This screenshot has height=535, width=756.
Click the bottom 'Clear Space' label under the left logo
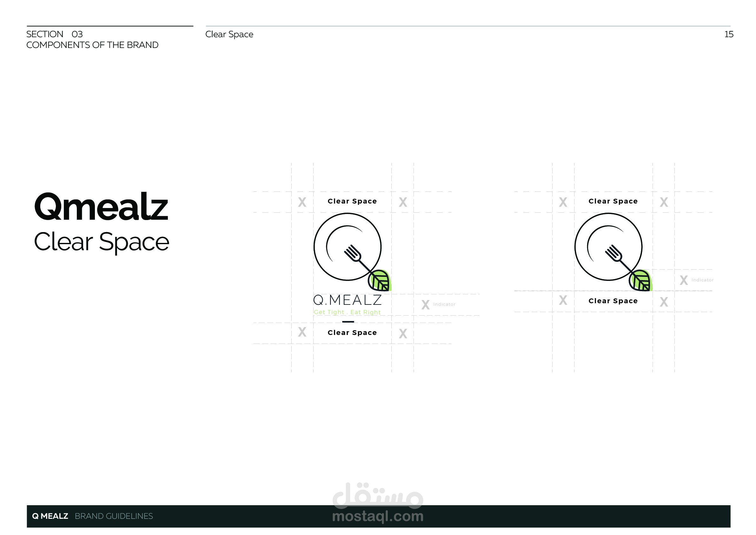352,333
